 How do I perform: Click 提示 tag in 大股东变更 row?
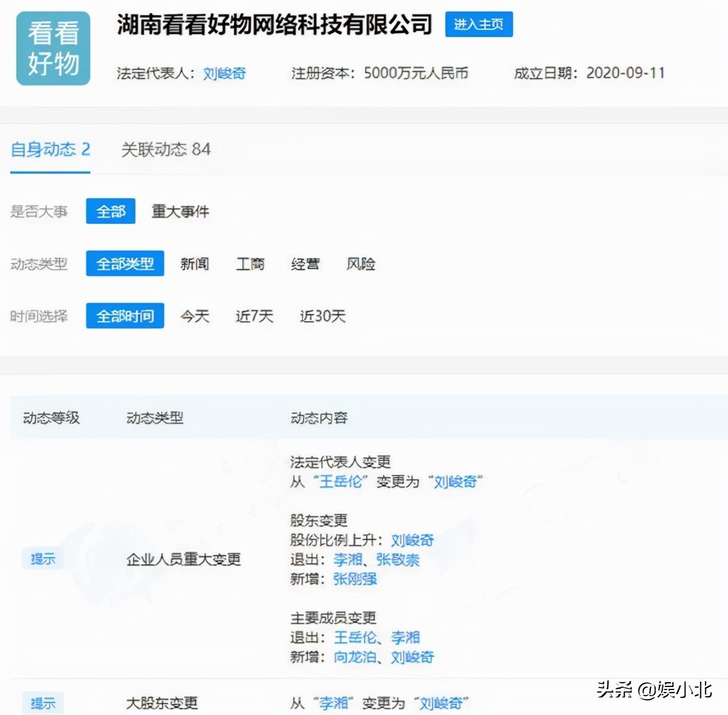43,703
